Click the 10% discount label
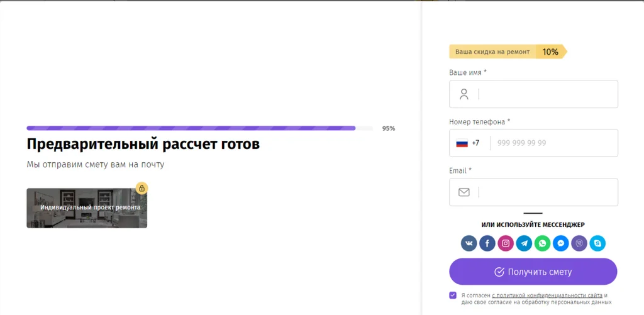 pos(550,52)
